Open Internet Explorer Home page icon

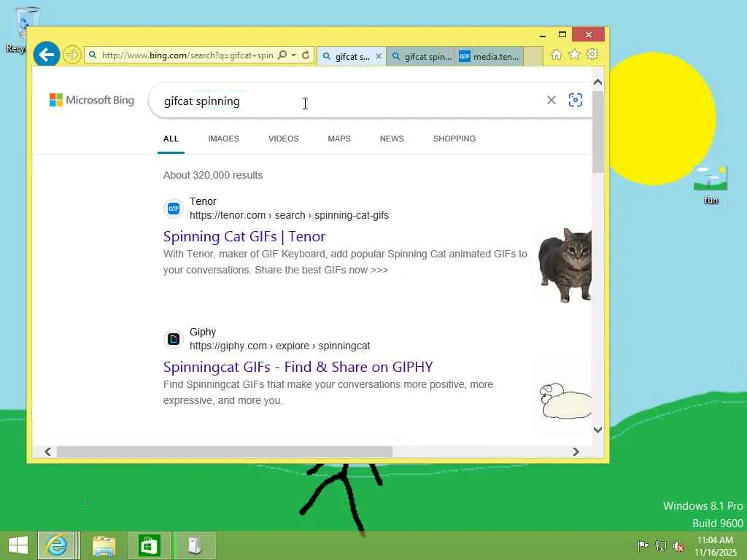556,55
